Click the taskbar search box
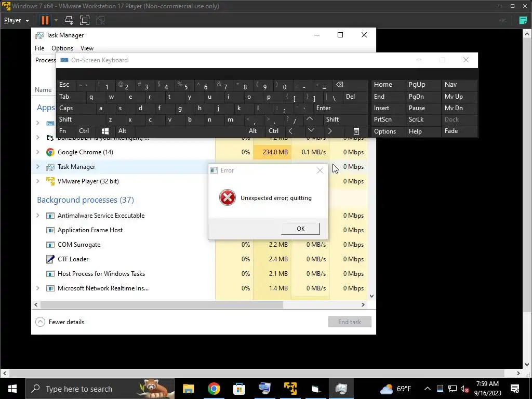The height and width of the screenshot is (399, 532). pos(100,389)
